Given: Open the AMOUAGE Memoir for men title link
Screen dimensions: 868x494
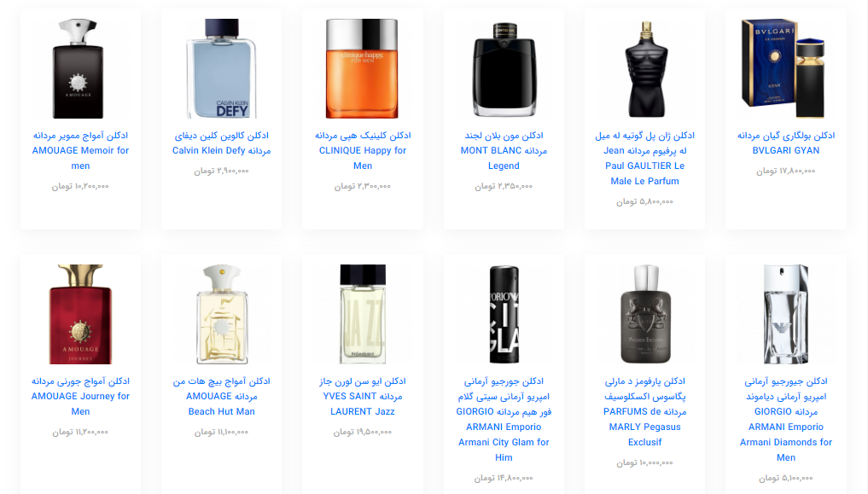Looking at the screenshot, I should click(80, 150).
